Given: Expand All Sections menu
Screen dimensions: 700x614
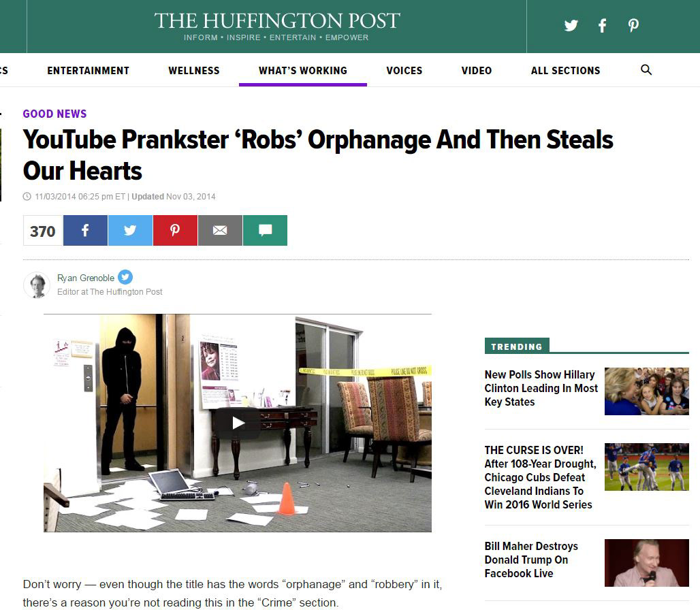Looking at the screenshot, I should coord(565,71).
